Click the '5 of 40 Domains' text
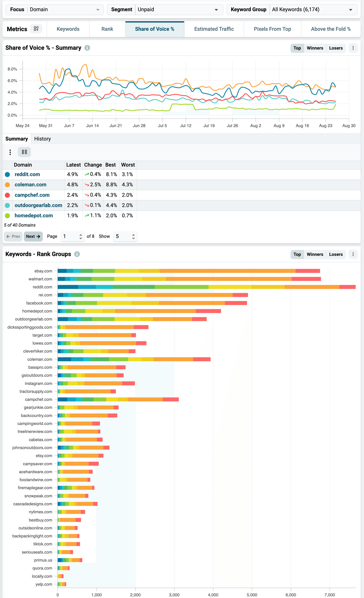This screenshot has width=364, height=598. (x=20, y=225)
